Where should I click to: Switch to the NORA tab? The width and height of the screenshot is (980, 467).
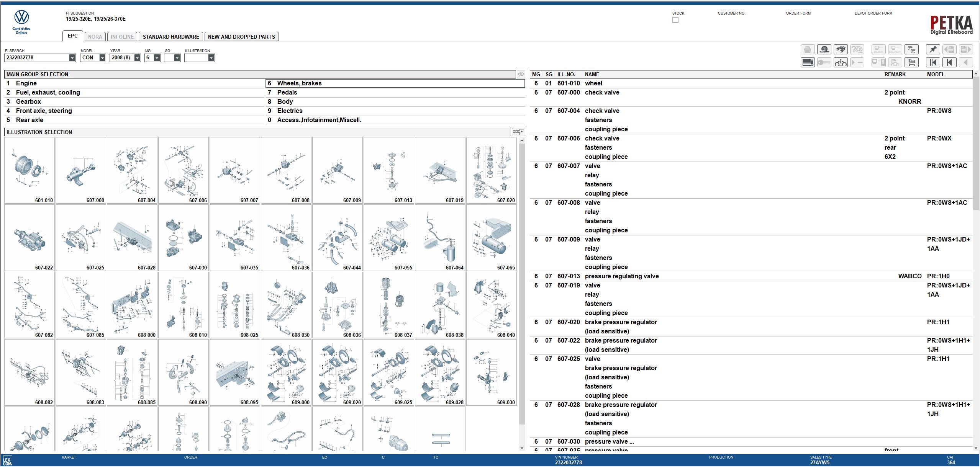pos(95,37)
